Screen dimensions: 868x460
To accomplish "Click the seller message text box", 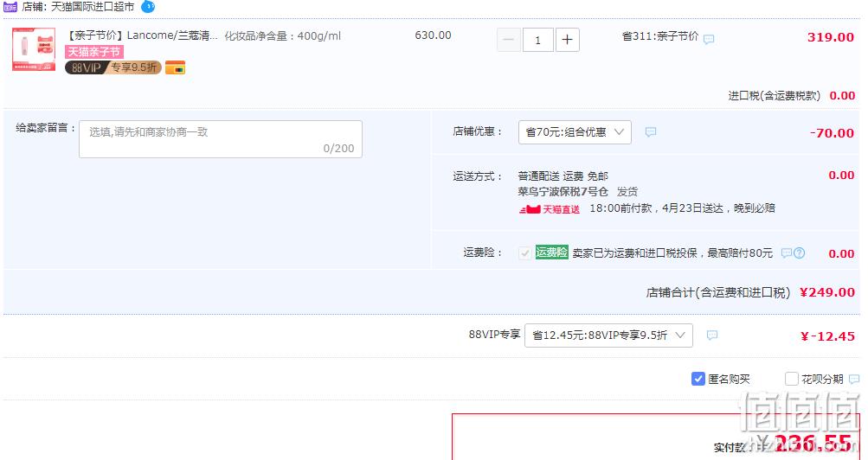I will [221, 139].
